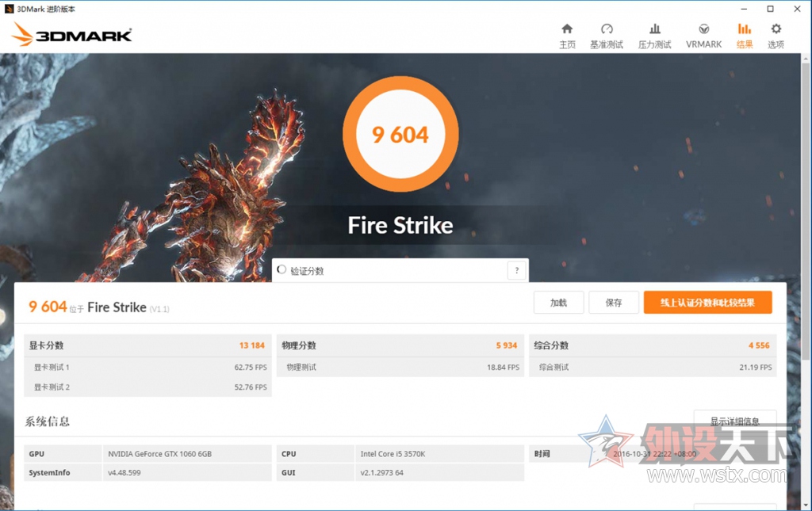The height and width of the screenshot is (511, 812).
Task: Open the VRMARK icon
Action: coord(703,29)
